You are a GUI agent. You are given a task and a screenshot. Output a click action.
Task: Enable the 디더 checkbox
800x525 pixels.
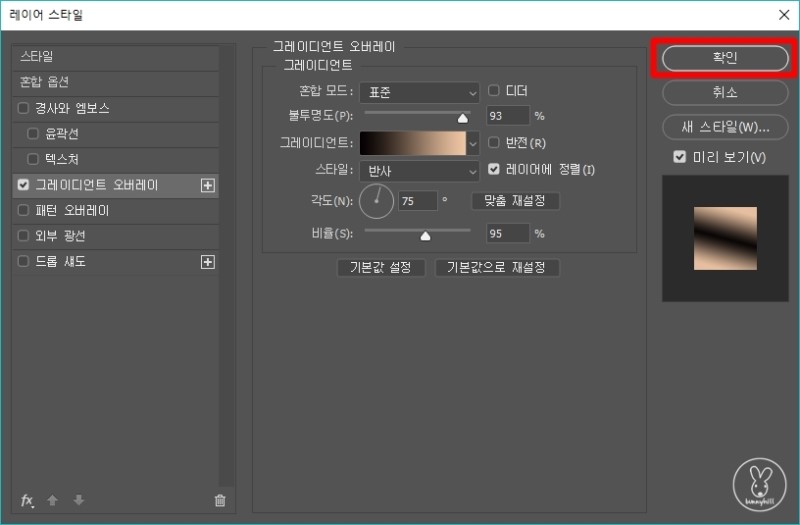click(494, 91)
